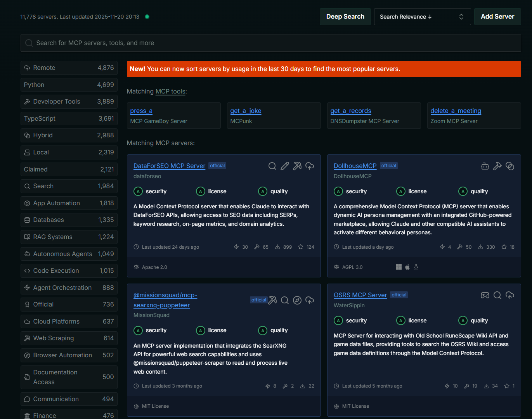
Task: Click the cloud upload icon on OSRS MCP Server
Action: (x=510, y=295)
